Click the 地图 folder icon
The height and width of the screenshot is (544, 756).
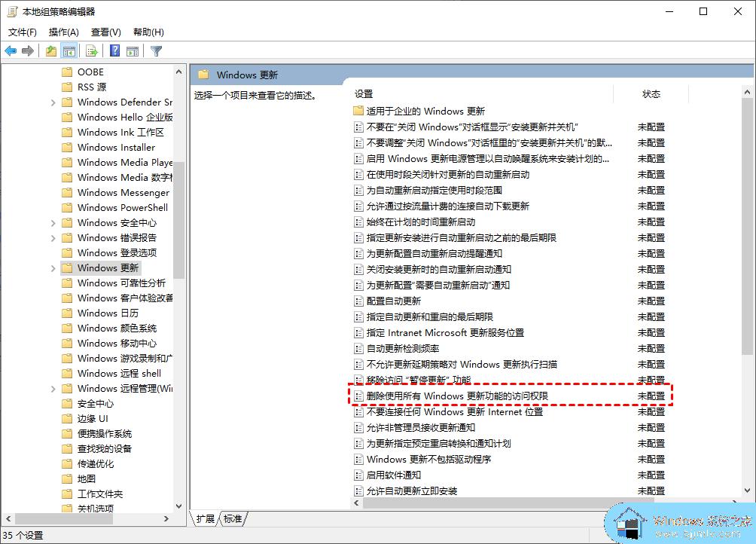pyautogui.click(x=68, y=479)
